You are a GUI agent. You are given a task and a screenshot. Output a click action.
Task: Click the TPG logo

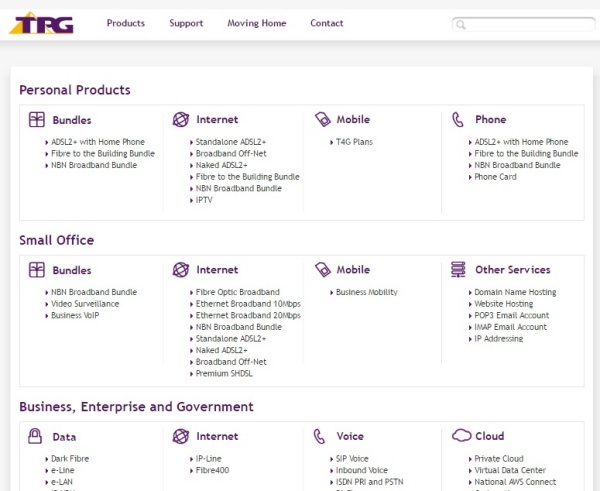pyautogui.click(x=41, y=23)
